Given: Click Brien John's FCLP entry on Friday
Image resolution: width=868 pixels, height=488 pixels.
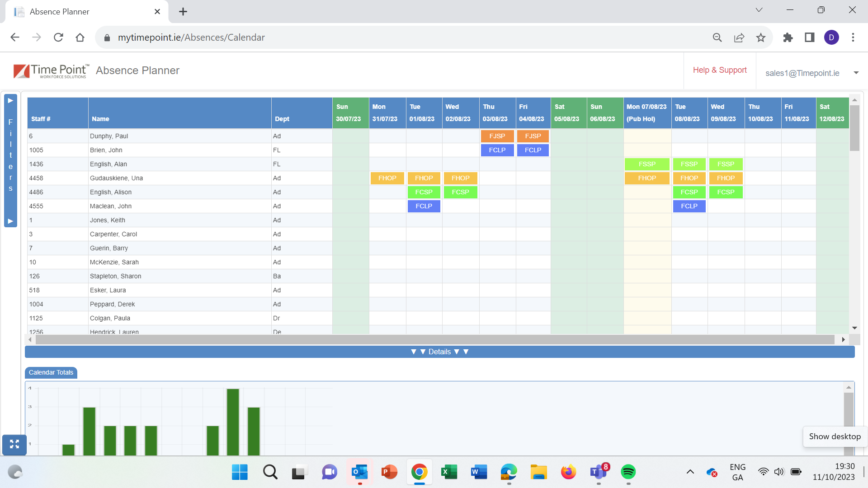Looking at the screenshot, I should [533, 150].
